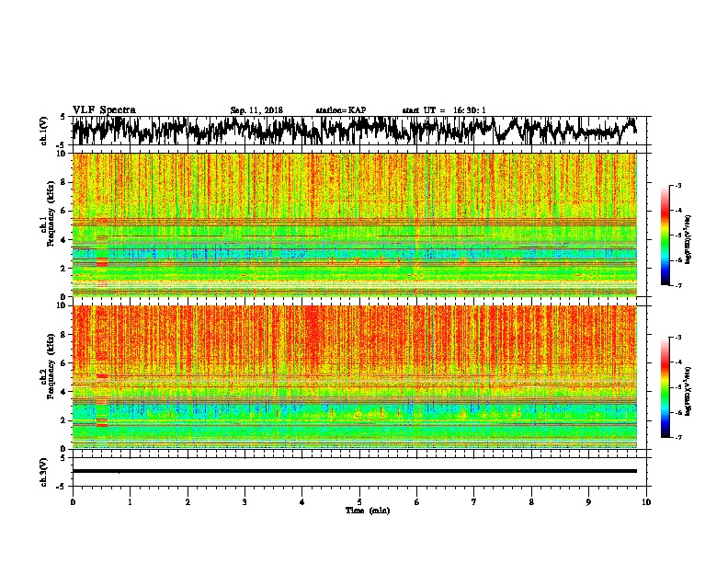
Task: Click the time axis tick label "10"
Action: coord(646,502)
